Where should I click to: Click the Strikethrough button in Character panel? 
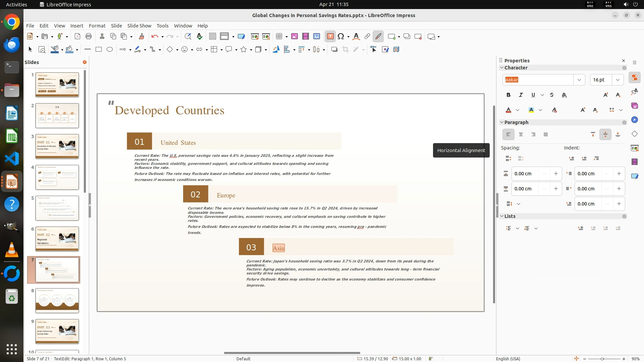(552, 95)
